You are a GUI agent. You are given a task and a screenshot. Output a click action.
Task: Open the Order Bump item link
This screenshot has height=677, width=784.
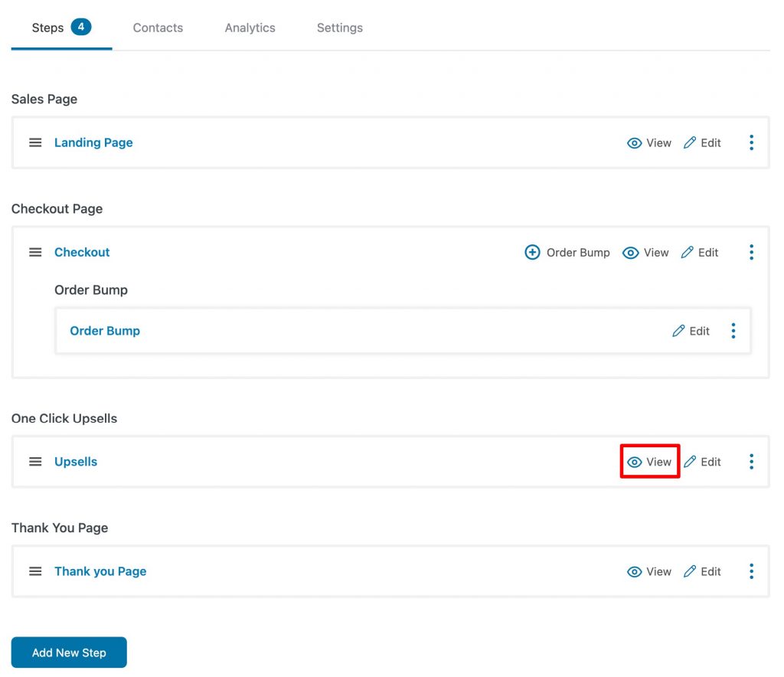pos(105,331)
